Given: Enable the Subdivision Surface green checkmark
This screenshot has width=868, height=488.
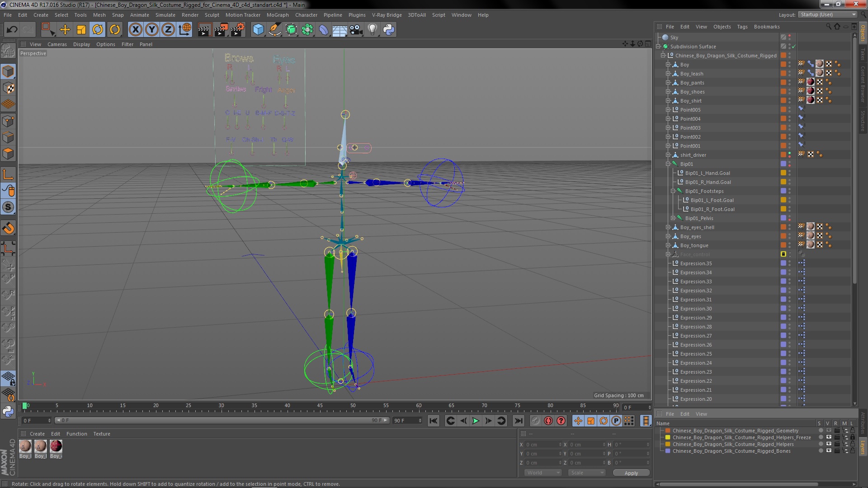Looking at the screenshot, I should 794,47.
